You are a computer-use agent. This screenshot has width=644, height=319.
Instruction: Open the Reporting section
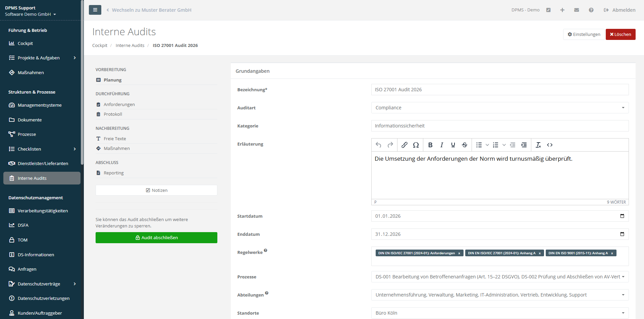click(x=114, y=173)
